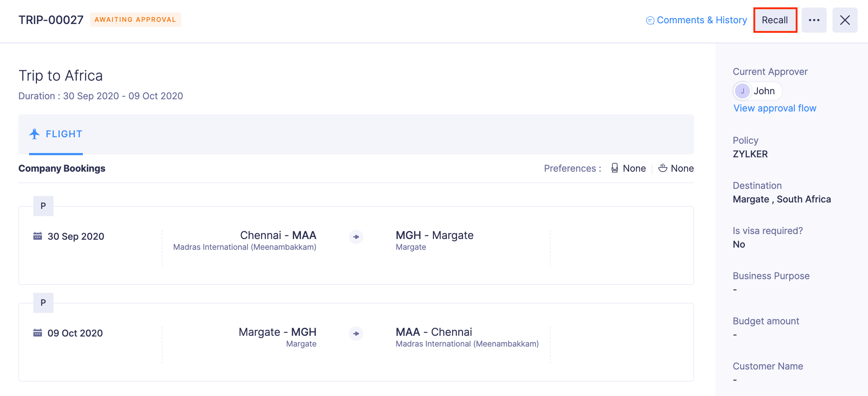Screen dimensions: 868x396
Task: Click arrow between Margate and Chennai return
Action: click(356, 334)
